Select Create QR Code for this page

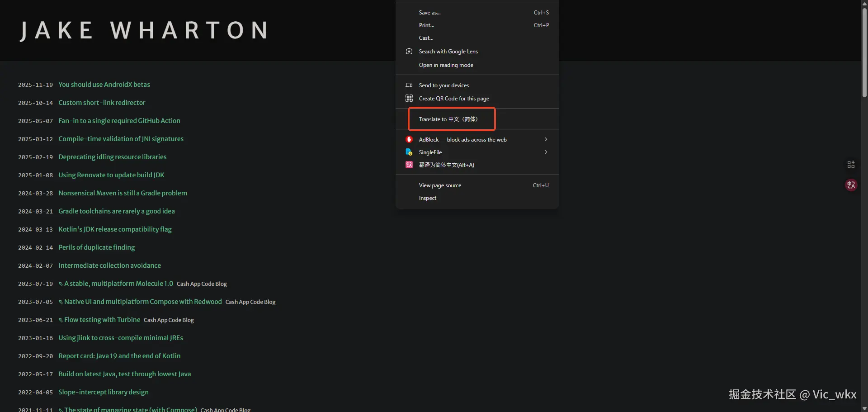point(477,98)
